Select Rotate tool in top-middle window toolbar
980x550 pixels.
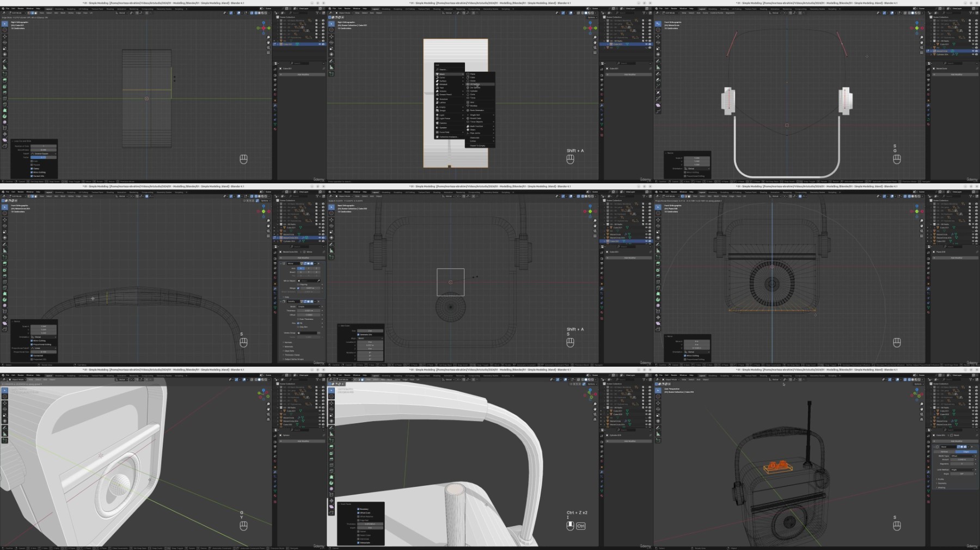pos(332,42)
